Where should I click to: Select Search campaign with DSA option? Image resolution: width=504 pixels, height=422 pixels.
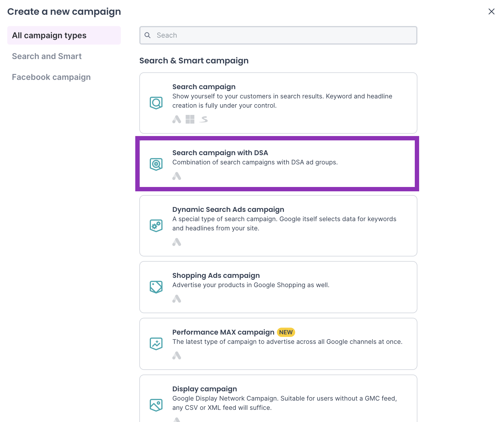(x=220, y=153)
